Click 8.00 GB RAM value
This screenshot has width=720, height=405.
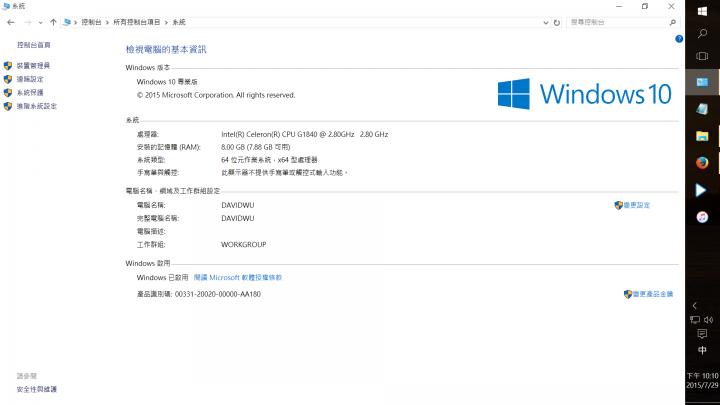click(x=255, y=147)
